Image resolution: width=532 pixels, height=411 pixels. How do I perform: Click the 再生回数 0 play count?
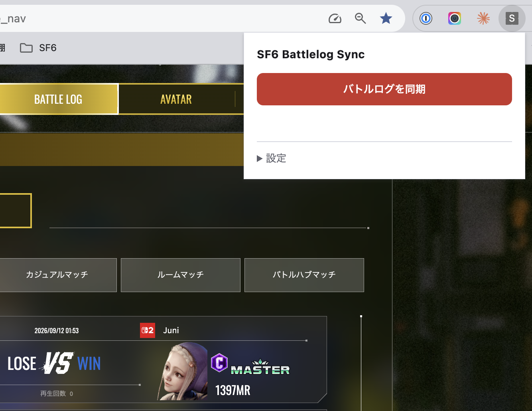[57, 393]
